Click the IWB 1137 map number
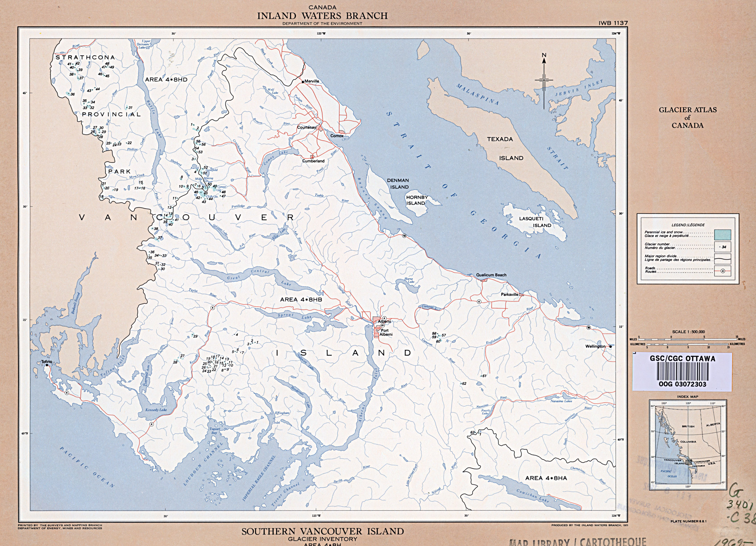The height and width of the screenshot is (546, 756). point(613,23)
